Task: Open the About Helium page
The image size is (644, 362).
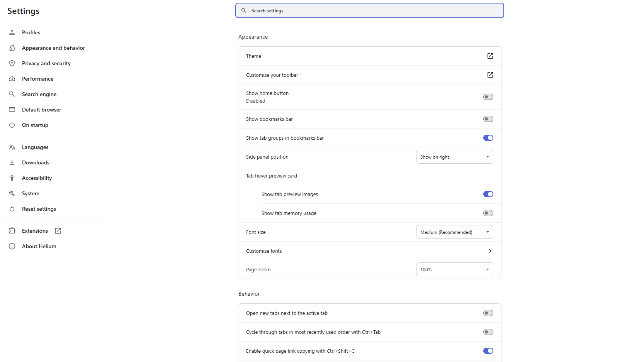Action: (x=39, y=246)
